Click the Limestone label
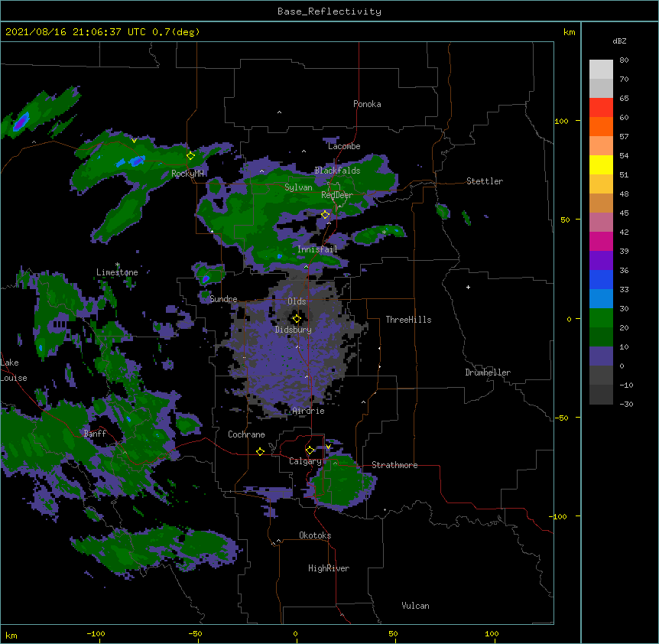The height and width of the screenshot is (644, 659). [x=117, y=272]
